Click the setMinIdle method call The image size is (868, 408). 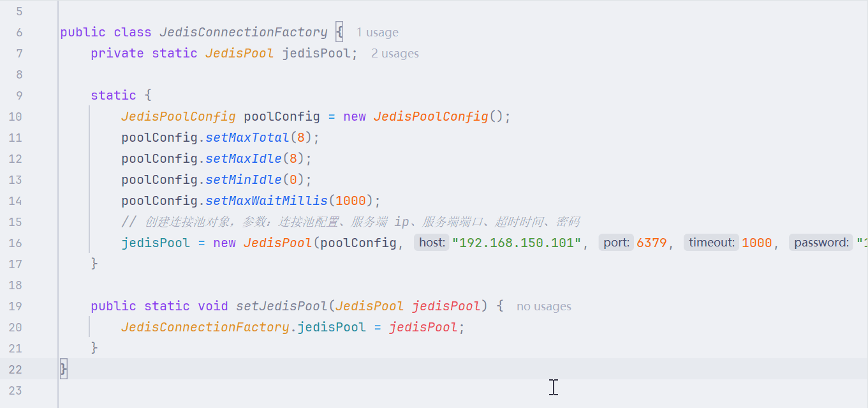click(244, 180)
